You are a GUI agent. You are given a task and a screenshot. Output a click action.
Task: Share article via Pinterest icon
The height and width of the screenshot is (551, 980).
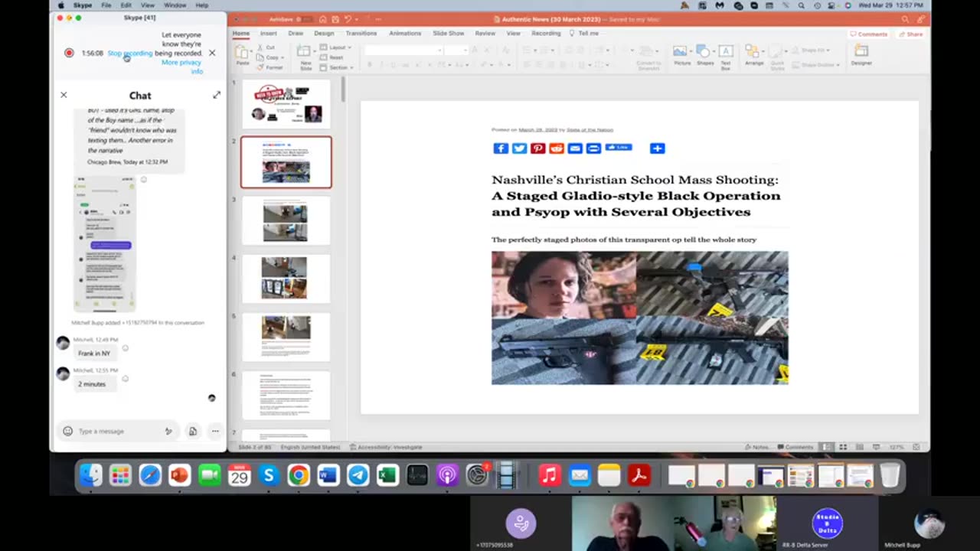(537, 148)
